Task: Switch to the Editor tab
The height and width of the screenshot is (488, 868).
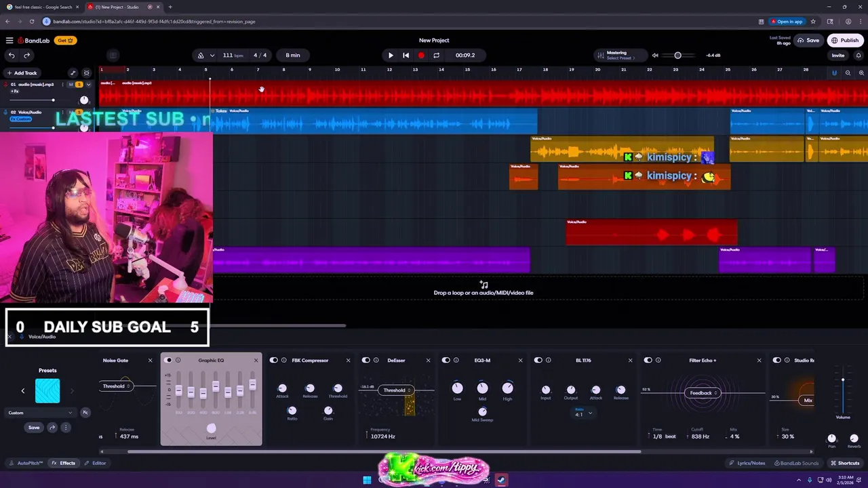Action: point(95,464)
